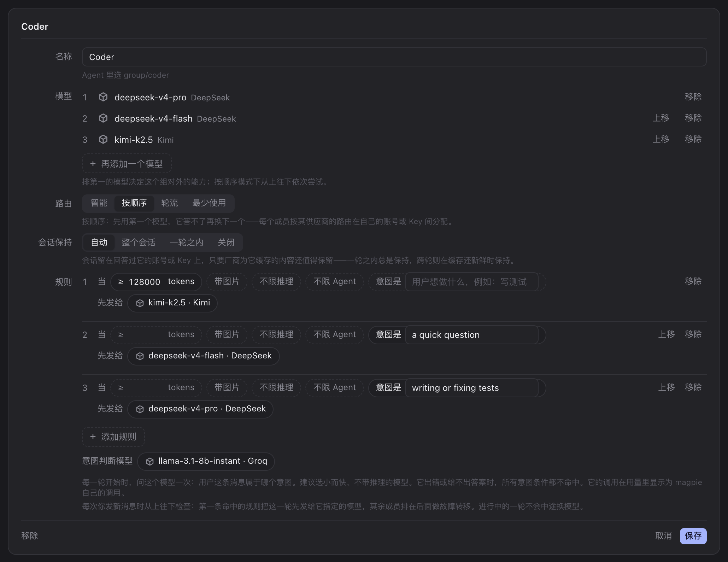Toggle 不限推理 condition in rule 3
This screenshot has height=562, width=728.
point(276,388)
